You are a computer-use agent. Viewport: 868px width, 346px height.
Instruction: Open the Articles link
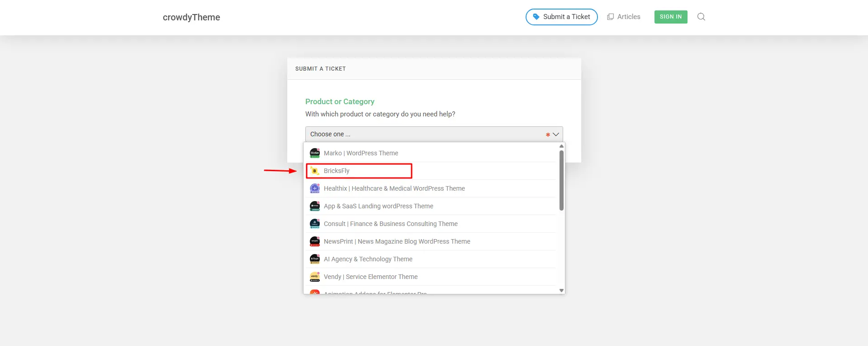tap(623, 17)
